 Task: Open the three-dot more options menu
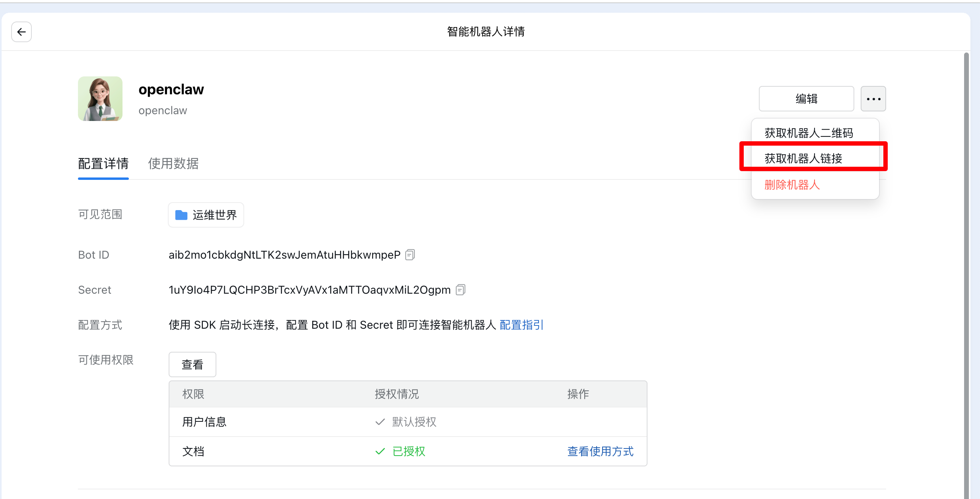873,99
